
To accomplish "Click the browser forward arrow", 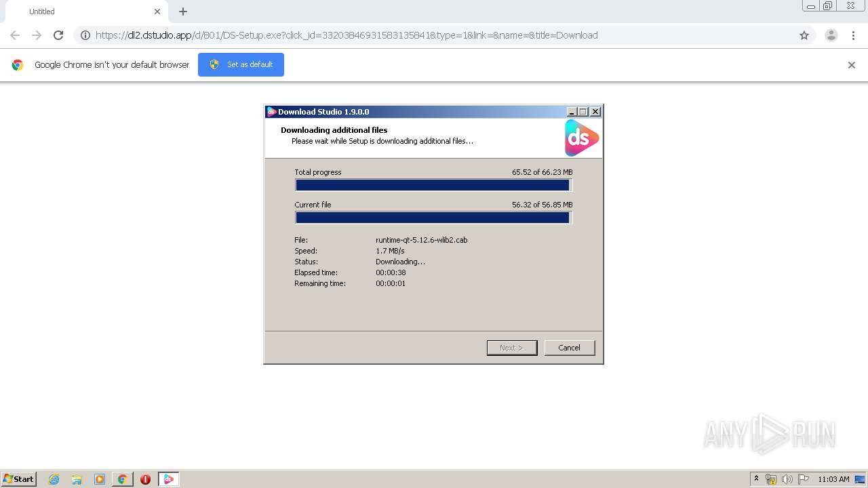I will click(37, 35).
